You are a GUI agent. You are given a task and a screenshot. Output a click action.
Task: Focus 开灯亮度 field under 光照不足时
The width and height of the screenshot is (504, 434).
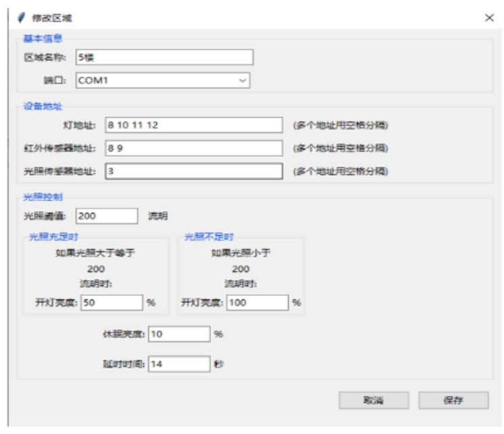click(257, 303)
